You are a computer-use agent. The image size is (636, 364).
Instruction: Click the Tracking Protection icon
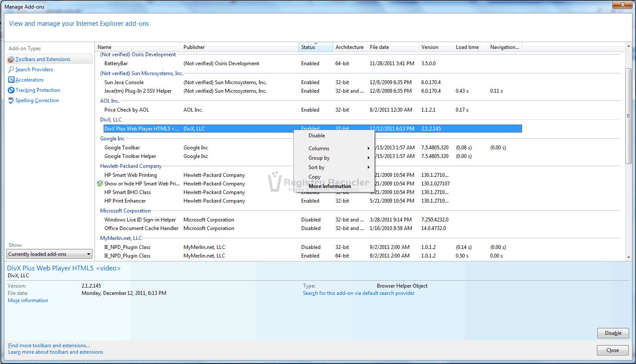click(x=11, y=90)
